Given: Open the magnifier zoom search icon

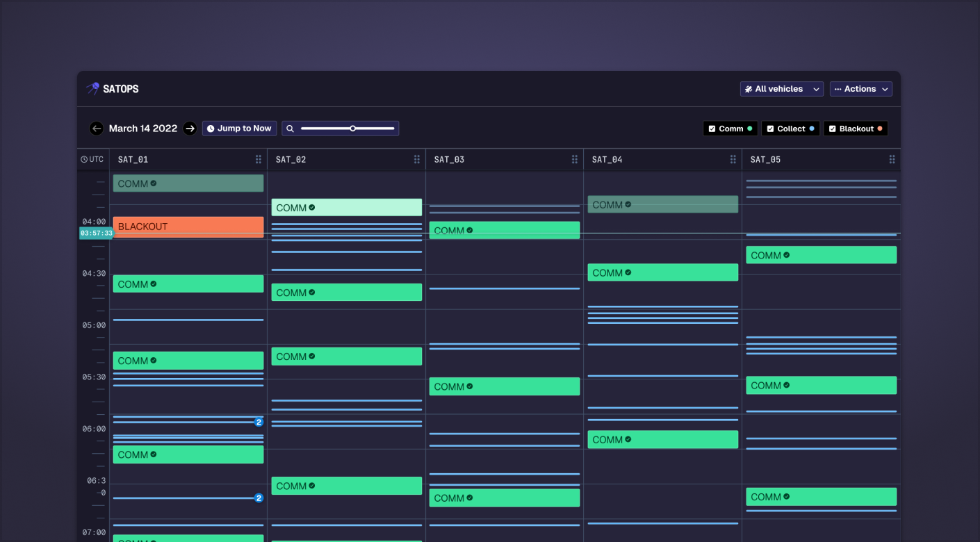Looking at the screenshot, I should pos(290,128).
